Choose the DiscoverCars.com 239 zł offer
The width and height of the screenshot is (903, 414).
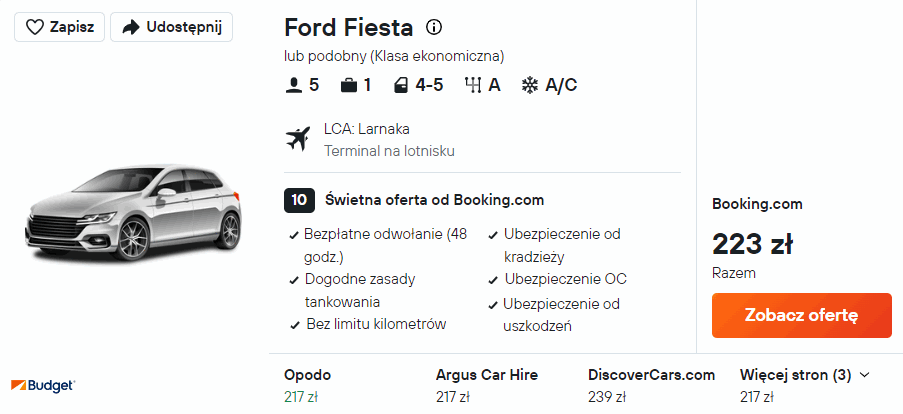point(651,385)
